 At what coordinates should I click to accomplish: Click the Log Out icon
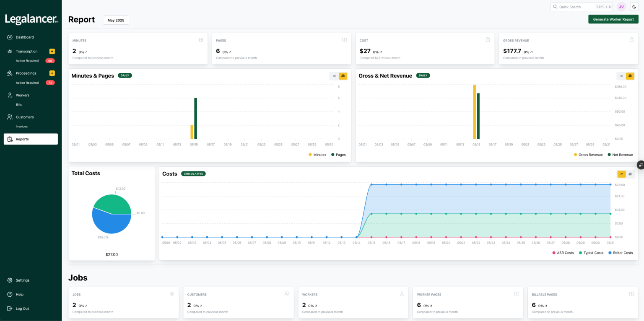10,309
